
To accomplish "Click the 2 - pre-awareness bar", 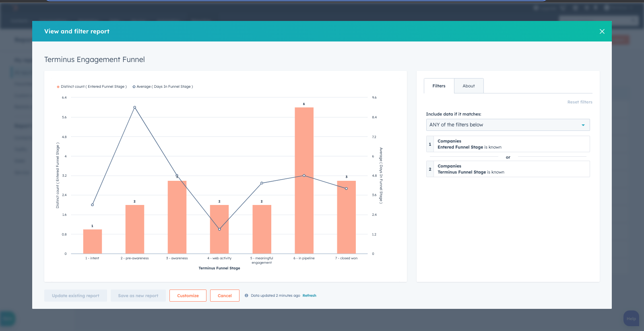I will point(134,230).
